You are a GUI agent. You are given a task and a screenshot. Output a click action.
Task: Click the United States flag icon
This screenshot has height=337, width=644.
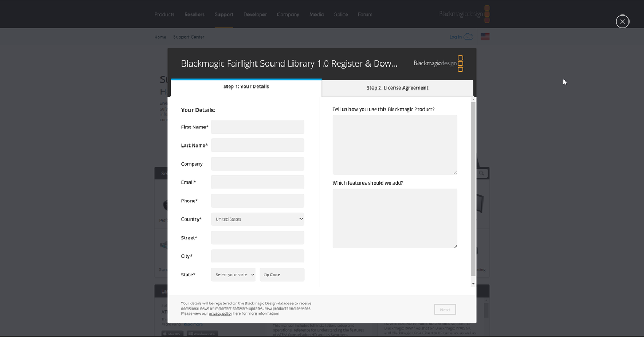(485, 36)
